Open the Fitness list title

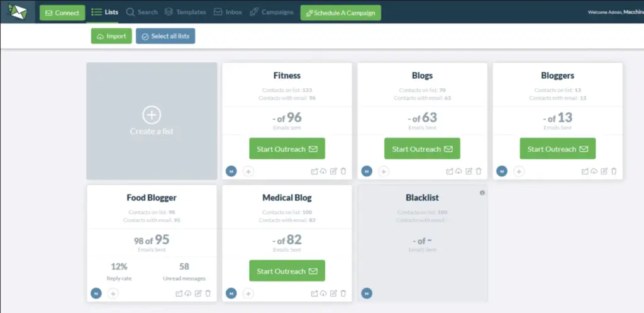287,76
